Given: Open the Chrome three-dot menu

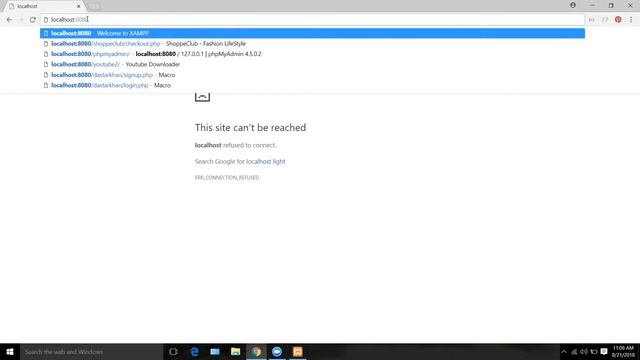Looking at the screenshot, I should click(631, 20).
